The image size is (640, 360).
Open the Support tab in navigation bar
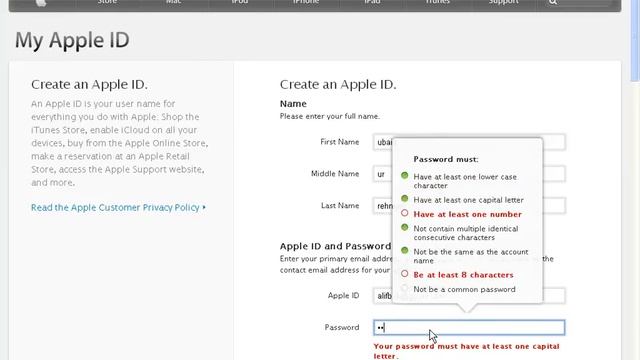pyautogui.click(x=504, y=2)
